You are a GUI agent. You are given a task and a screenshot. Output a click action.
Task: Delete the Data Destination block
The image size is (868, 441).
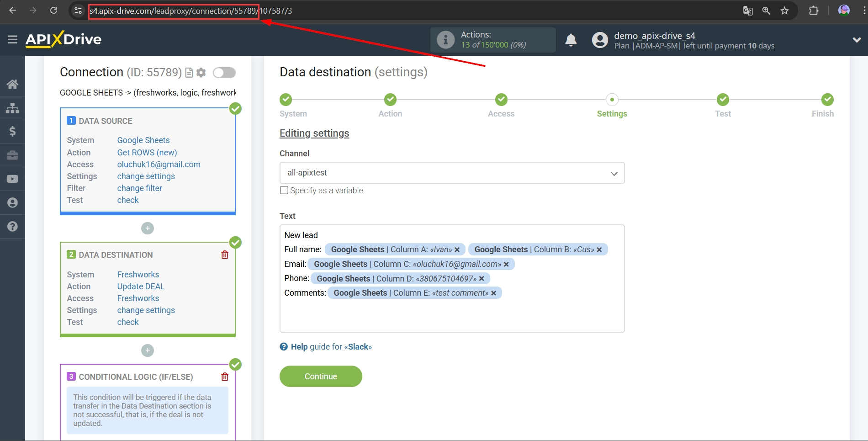coord(225,255)
